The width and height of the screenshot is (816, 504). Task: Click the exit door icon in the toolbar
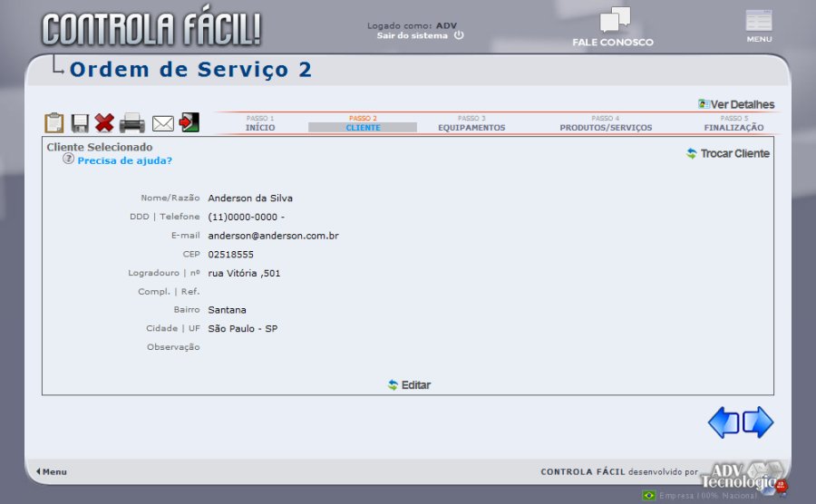(x=189, y=123)
